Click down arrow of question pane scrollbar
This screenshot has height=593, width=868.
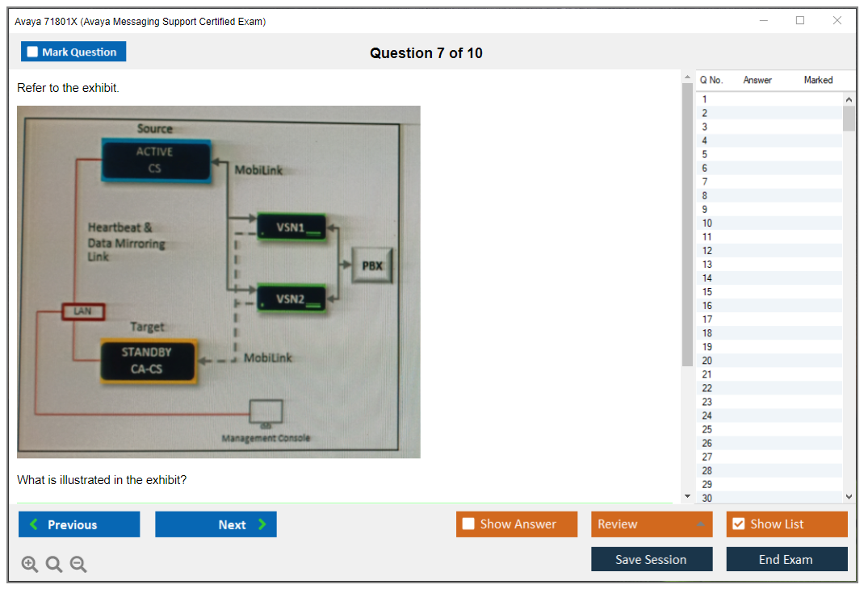687,496
